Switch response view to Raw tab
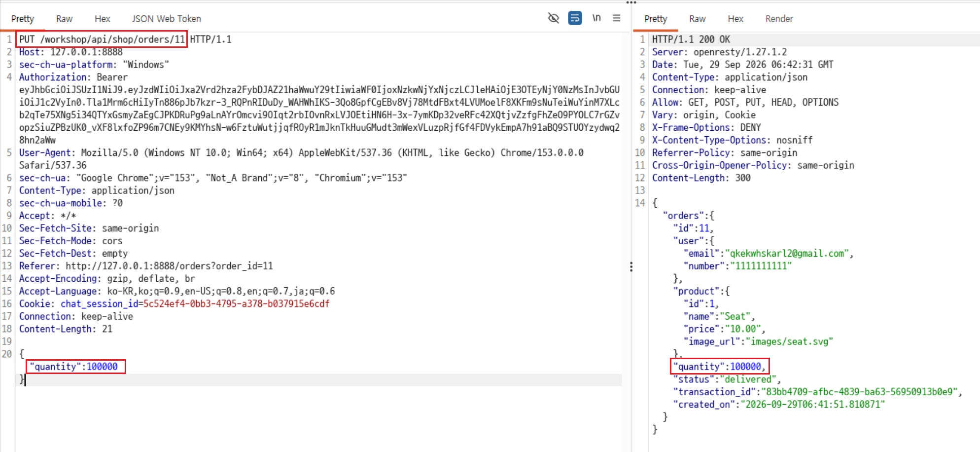 click(697, 19)
